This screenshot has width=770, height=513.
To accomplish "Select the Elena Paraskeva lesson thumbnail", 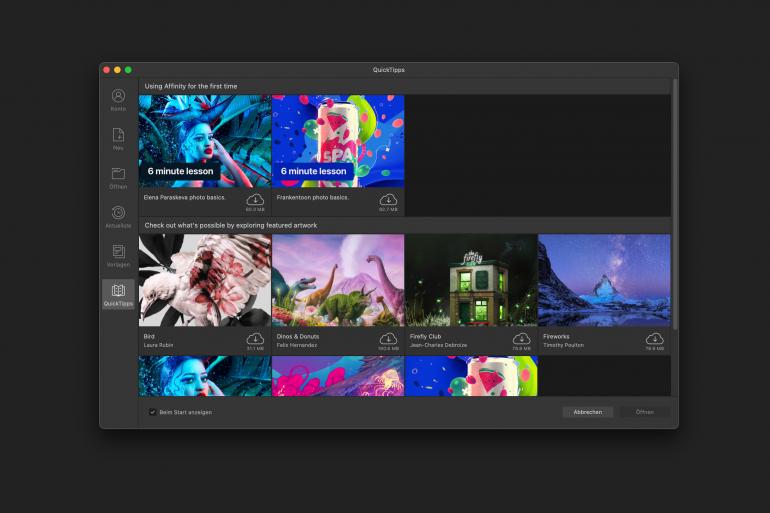I will click(x=205, y=141).
